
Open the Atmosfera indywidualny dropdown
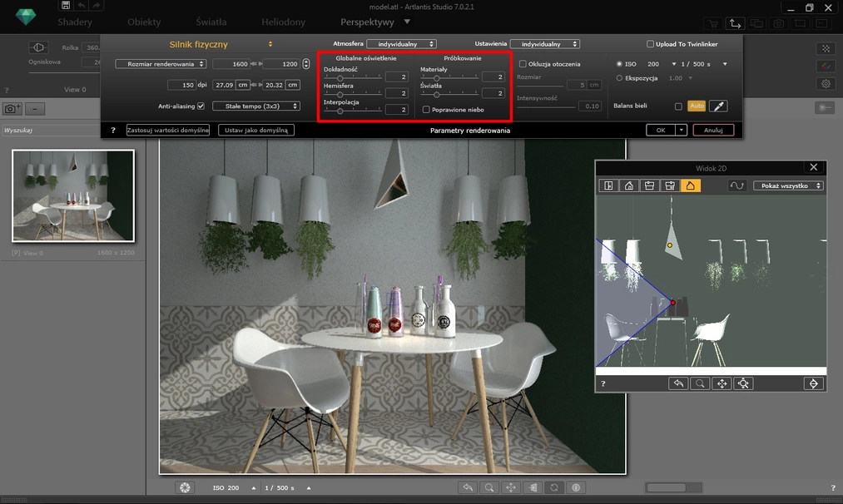[x=401, y=44]
